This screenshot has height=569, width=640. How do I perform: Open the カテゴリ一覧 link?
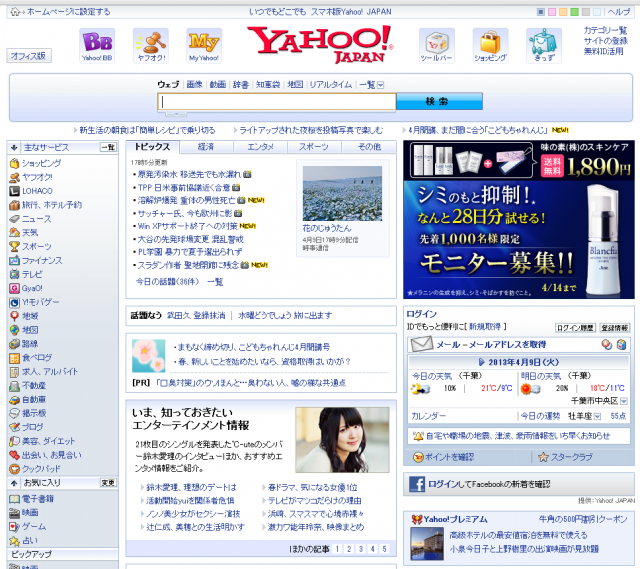pyautogui.click(x=605, y=30)
